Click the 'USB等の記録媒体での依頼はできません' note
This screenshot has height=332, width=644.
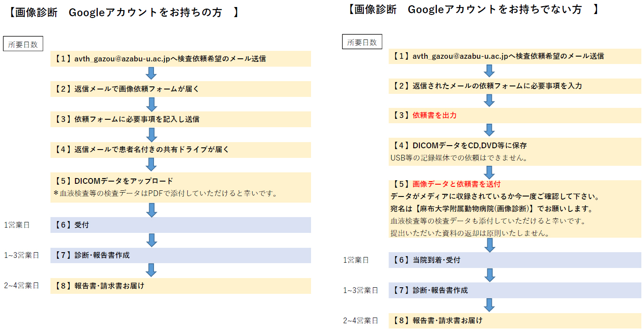coord(458,157)
